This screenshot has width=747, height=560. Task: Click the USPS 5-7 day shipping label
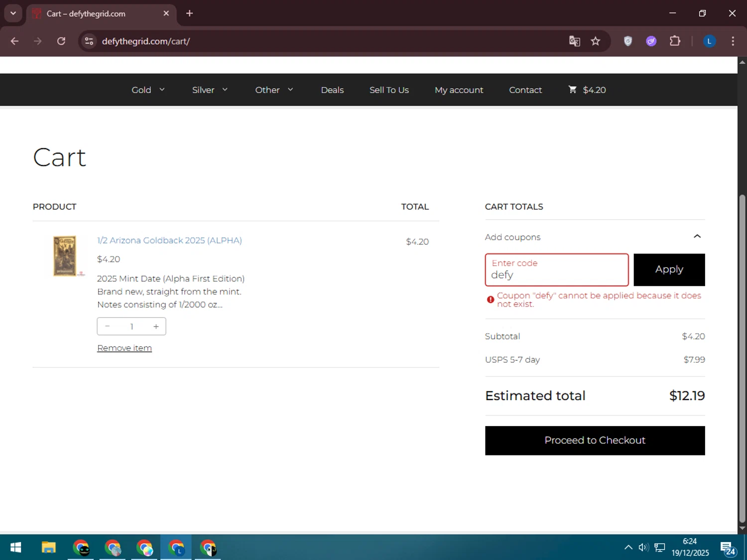pyautogui.click(x=512, y=359)
